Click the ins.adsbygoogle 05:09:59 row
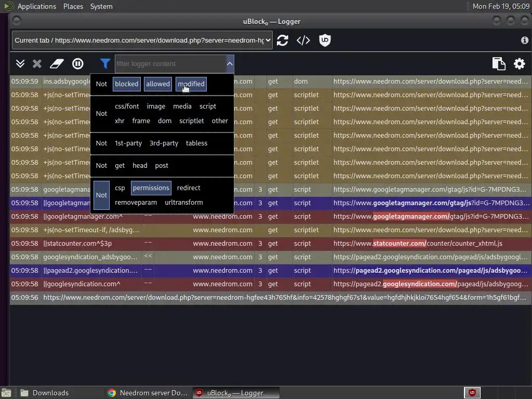This screenshot has width=532, height=399. click(x=270, y=82)
